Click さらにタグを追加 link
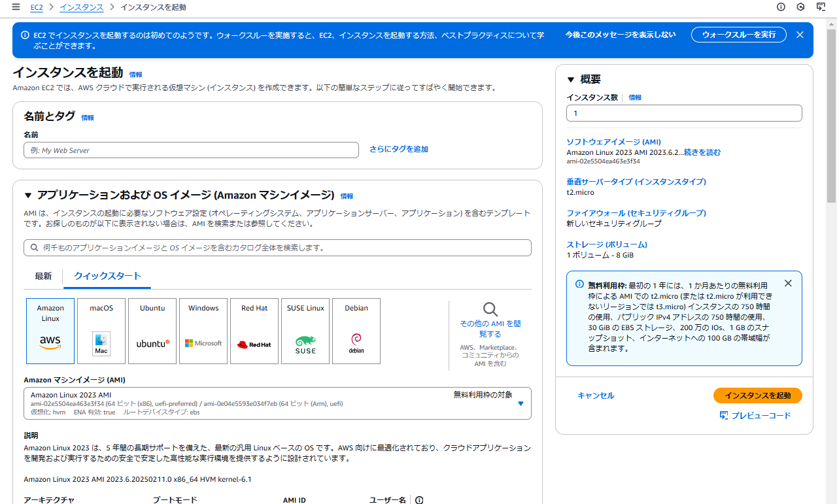Screen dimensions: 837x504 coord(399,149)
